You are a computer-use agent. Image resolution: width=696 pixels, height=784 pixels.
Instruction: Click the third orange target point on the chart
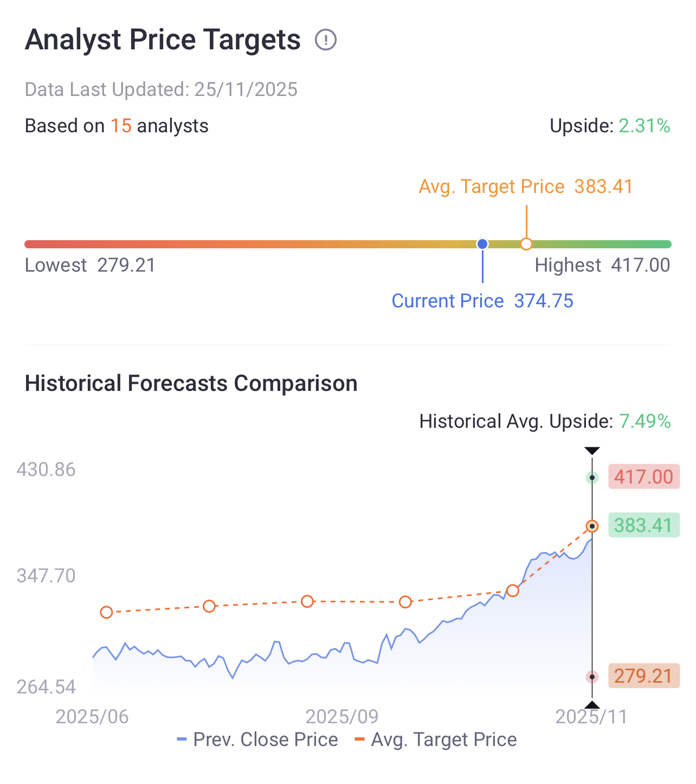tap(307, 601)
